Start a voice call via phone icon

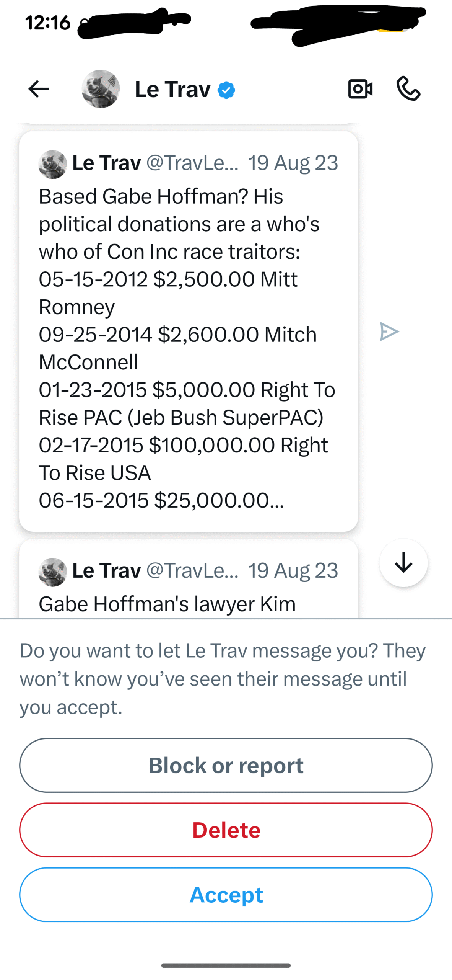[x=408, y=89]
